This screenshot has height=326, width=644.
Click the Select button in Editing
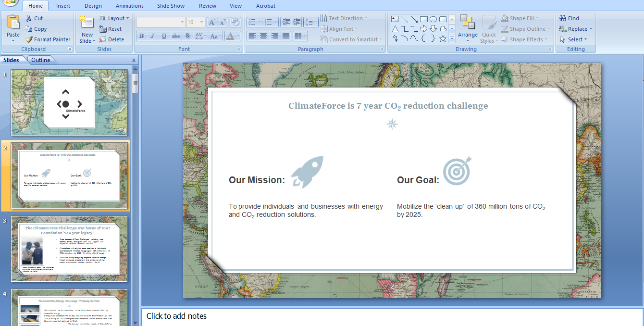[572, 39]
